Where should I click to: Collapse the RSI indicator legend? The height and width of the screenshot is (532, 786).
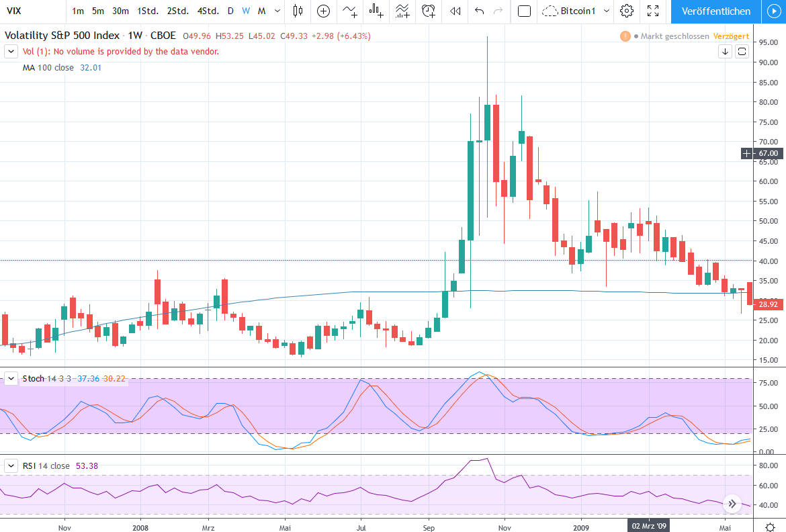[11, 465]
